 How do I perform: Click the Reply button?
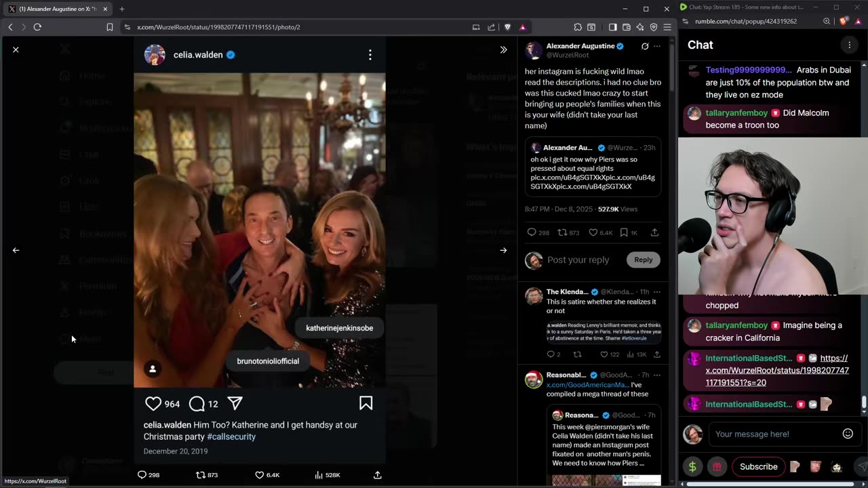[x=644, y=260]
